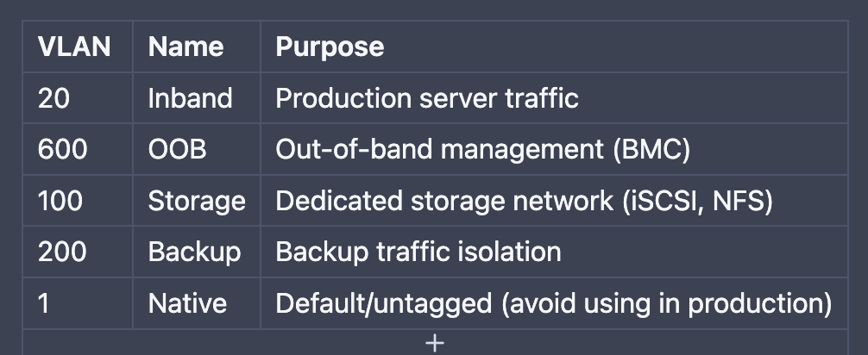868x355 pixels.
Task: Select the Purpose column header cell
Action: click(x=554, y=47)
